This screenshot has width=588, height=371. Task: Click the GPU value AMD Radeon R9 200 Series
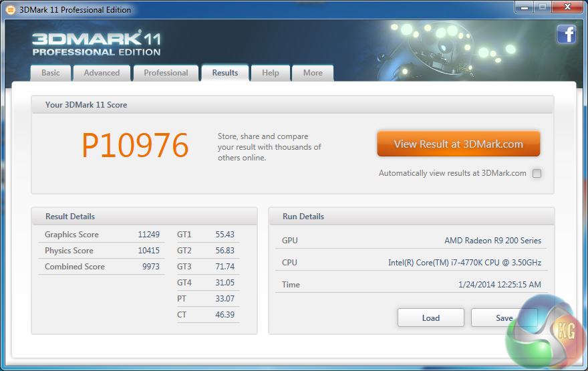[492, 241]
